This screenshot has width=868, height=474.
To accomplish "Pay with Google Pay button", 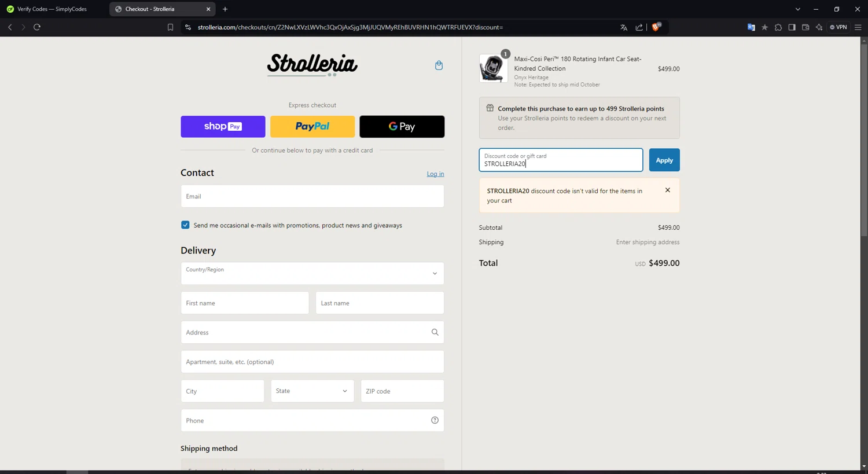I will tap(402, 127).
